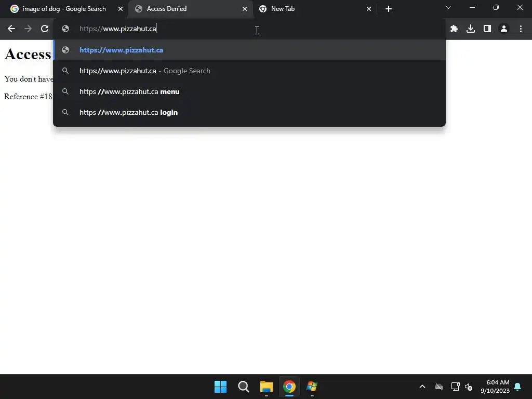Open the network tray icon

tap(455, 387)
